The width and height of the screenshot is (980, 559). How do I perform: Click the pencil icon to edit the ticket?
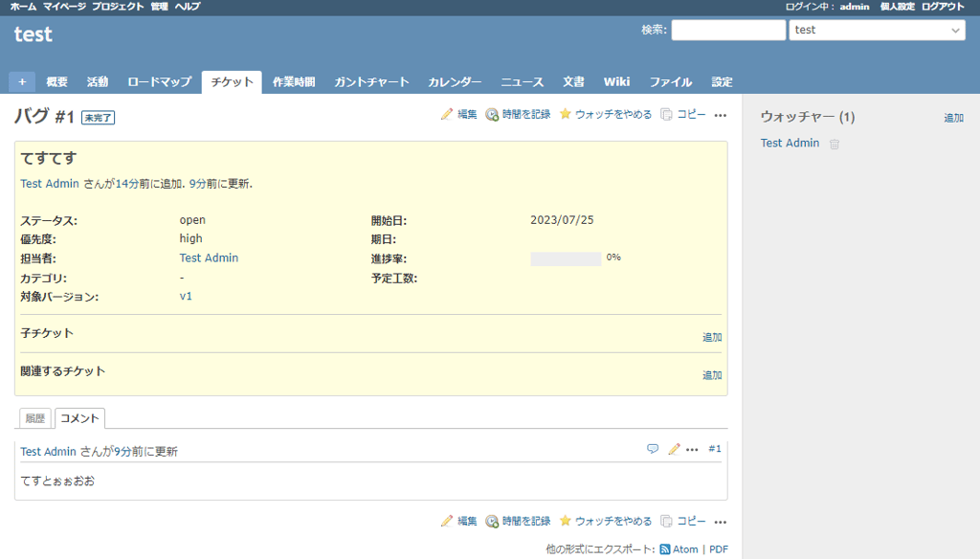click(448, 114)
